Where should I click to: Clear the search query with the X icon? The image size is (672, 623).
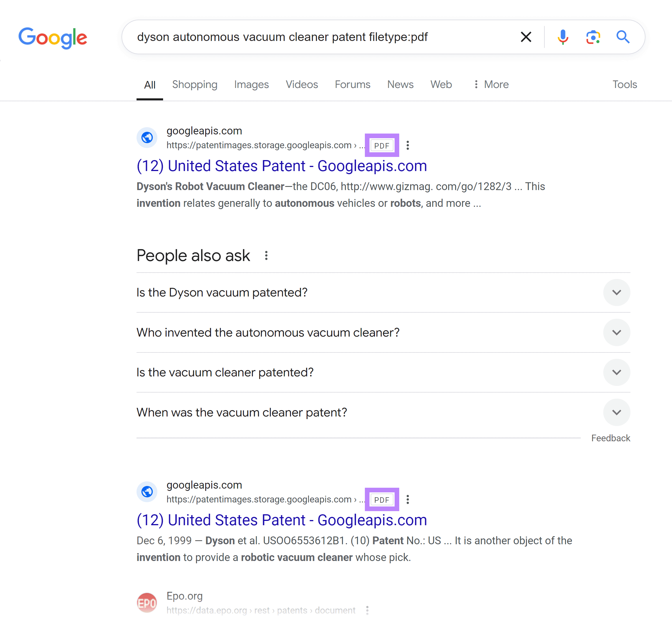coord(526,37)
